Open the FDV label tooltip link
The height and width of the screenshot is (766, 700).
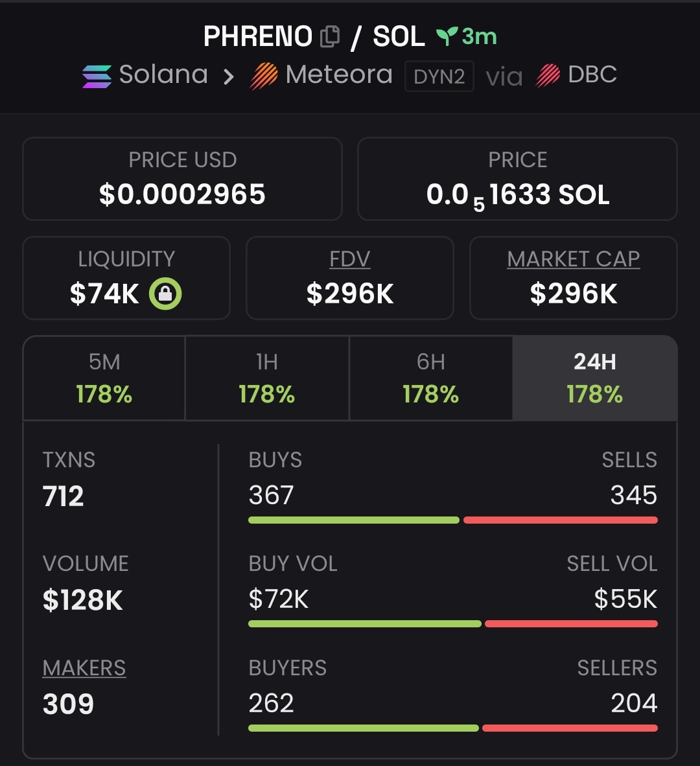point(350,259)
